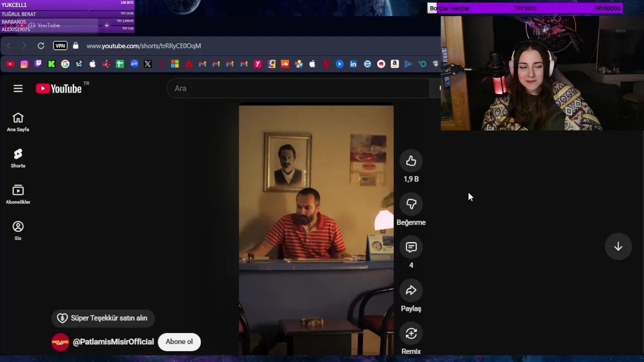Go forward to the next page

pyautogui.click(x=24, y=46)
